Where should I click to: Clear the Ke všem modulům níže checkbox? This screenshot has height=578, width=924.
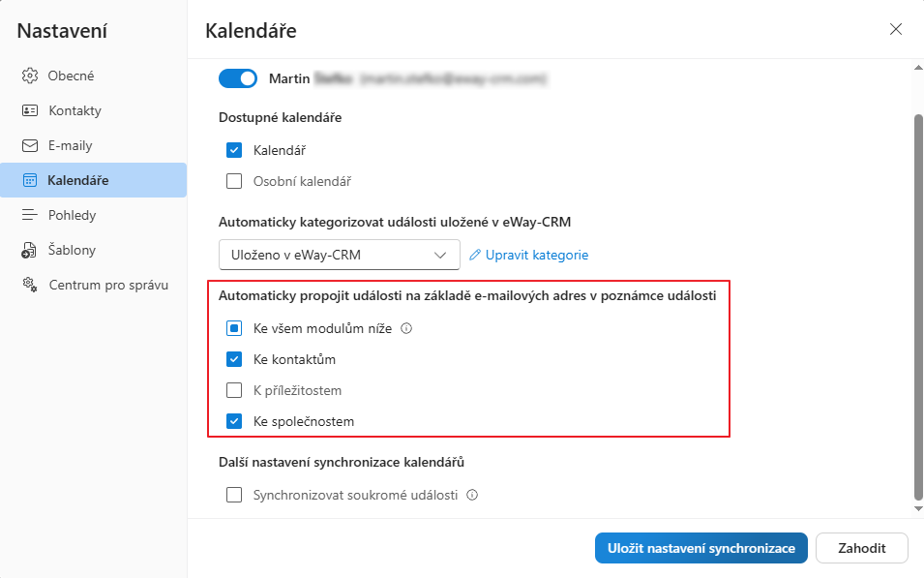click(233, 328)
